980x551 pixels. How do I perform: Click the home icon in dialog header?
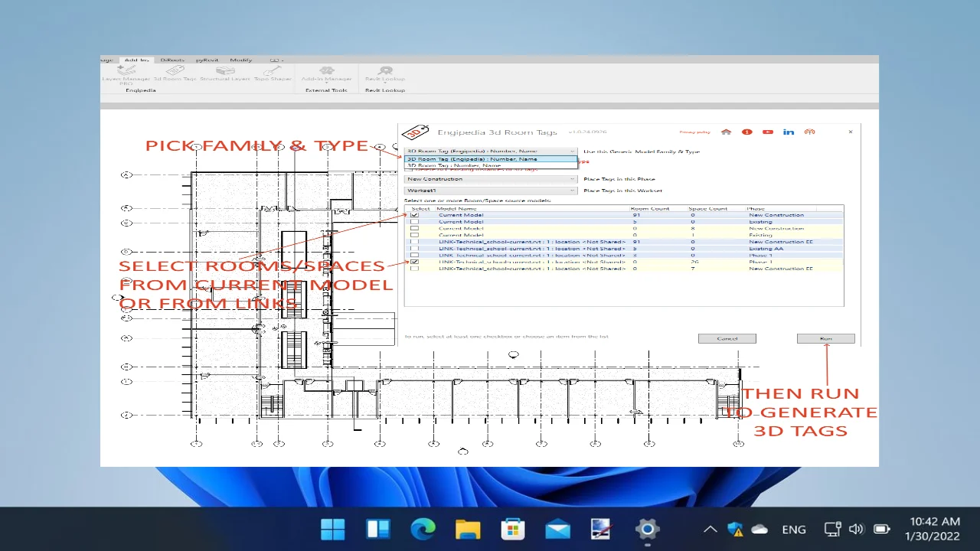(x=727, y=132)
